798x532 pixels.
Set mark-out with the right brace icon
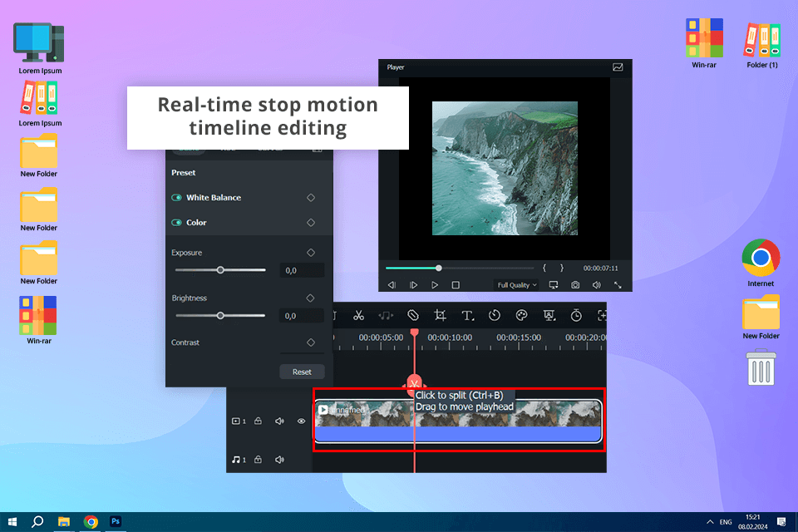click(562, 268)
